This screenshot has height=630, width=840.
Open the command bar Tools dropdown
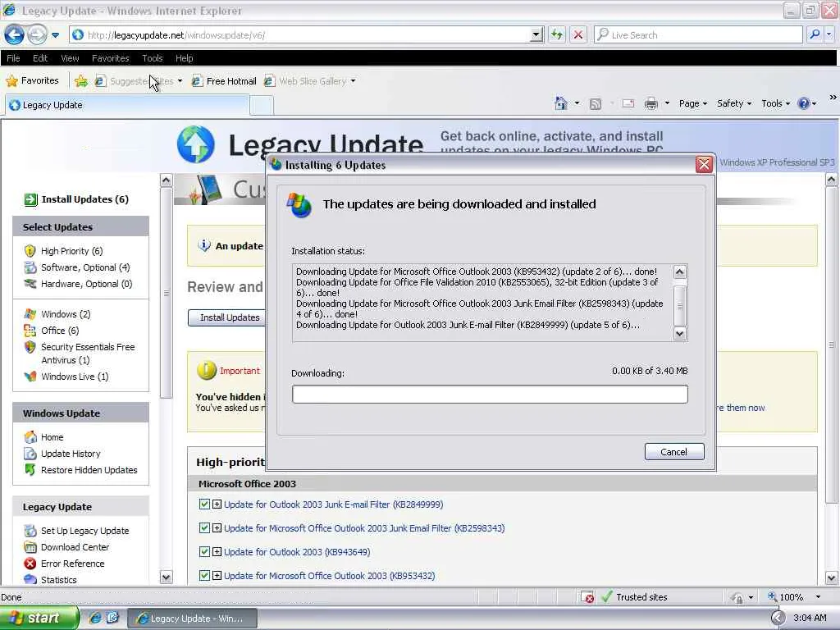click(x=775, y=103)
